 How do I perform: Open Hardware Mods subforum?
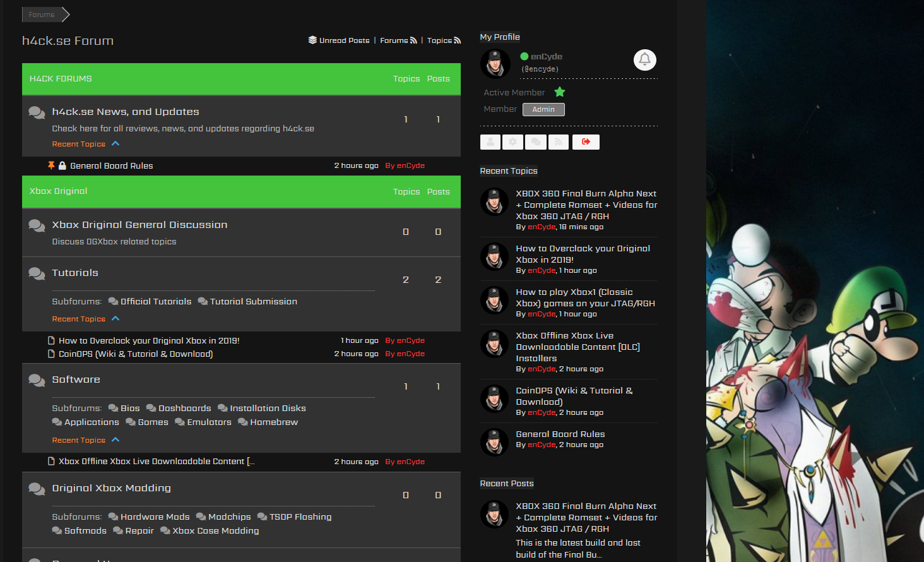pos(155,517)
